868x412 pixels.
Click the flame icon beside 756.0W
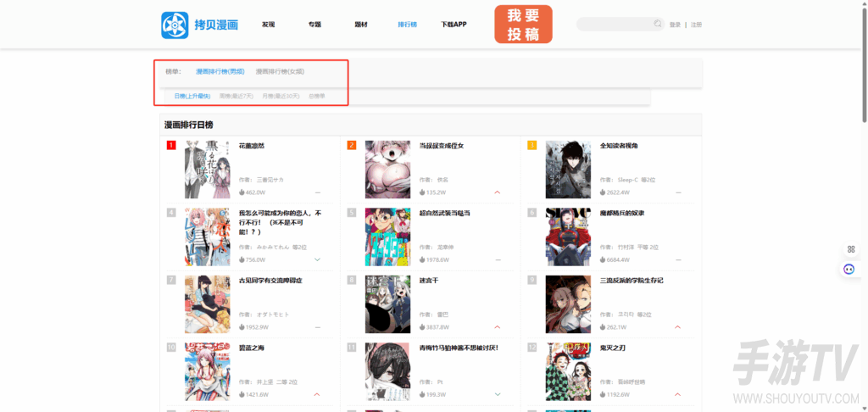242,259
